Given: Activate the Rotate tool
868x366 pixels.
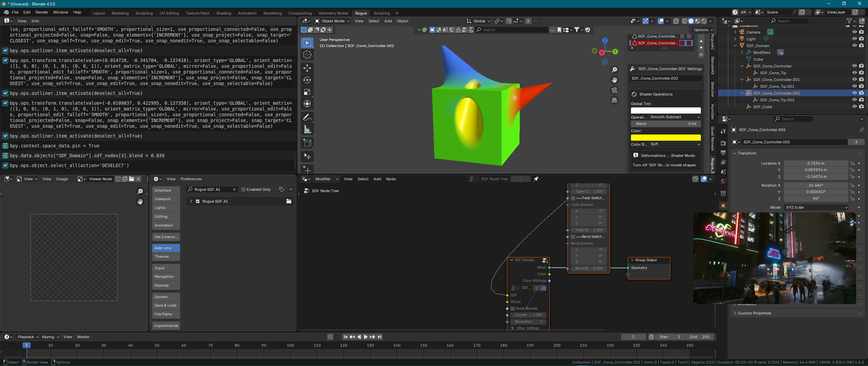Looking at the screenshot, I should (x=307, y=80).
